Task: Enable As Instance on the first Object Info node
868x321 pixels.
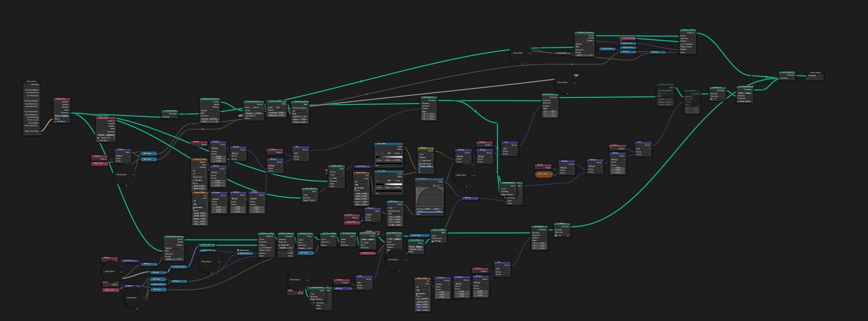Action: pyautogui.click(x=56, y=121)
